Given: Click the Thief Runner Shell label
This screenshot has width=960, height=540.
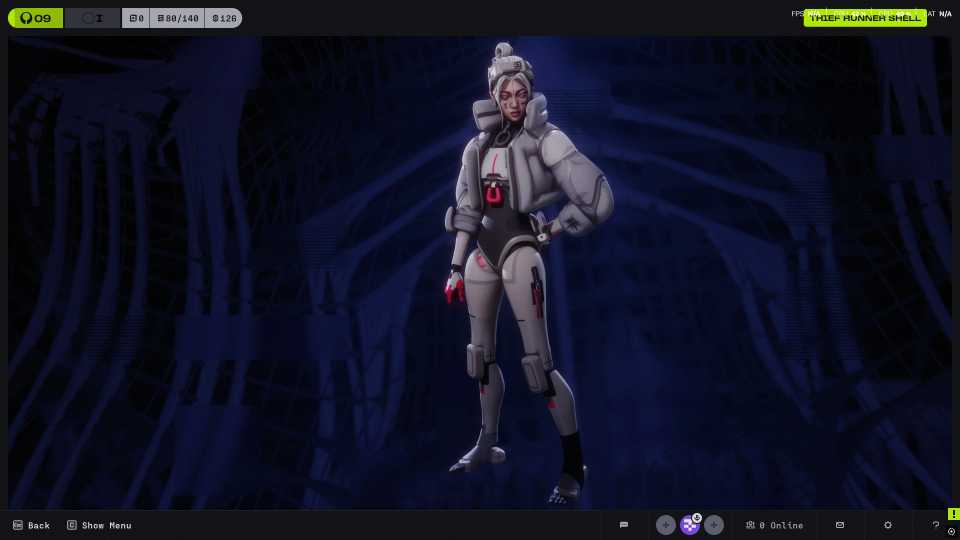Looking at the screenshot, I should pos(865,18).
